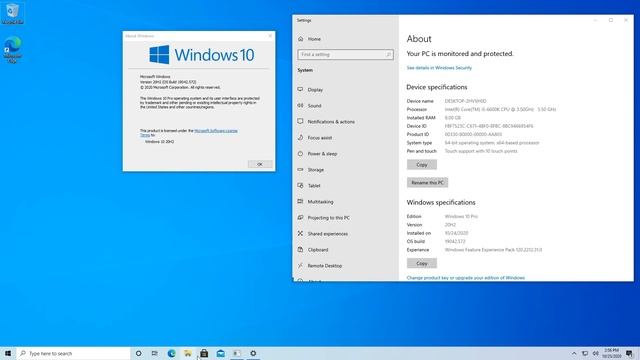This screenshot has width=640, height=360.
Task: Click OK in the About Windows dialog
Action: 260,164
